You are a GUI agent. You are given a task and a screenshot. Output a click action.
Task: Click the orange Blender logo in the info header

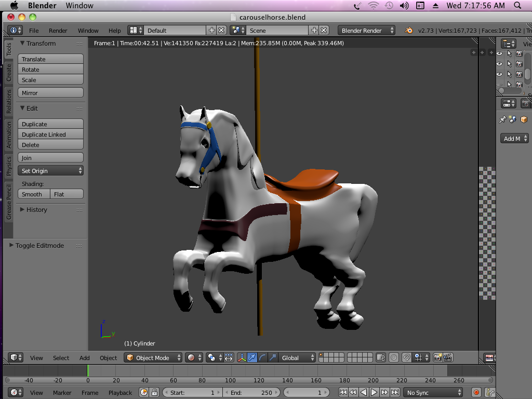click(x=409, y=31)
